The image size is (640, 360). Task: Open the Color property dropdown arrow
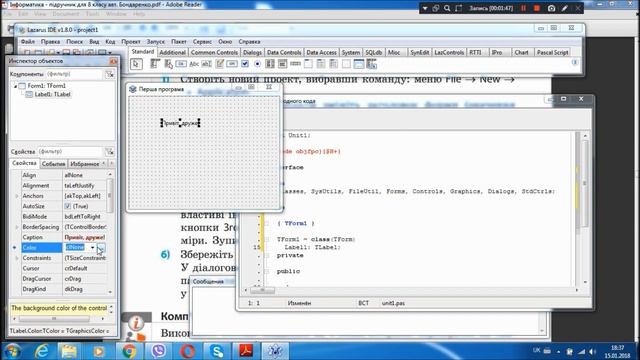click(x=93, y=247)
